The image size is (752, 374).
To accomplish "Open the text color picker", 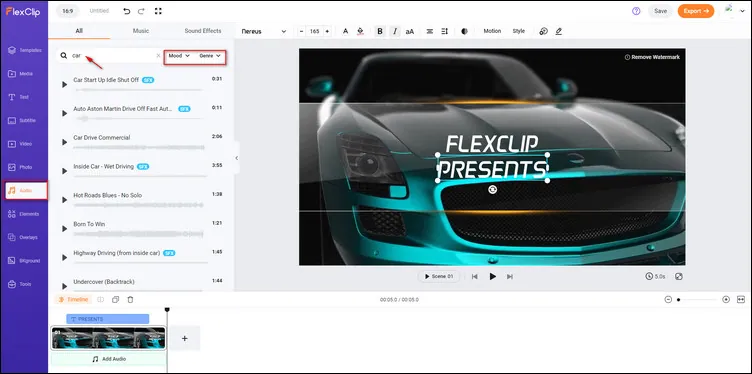I will coord(345,31).
